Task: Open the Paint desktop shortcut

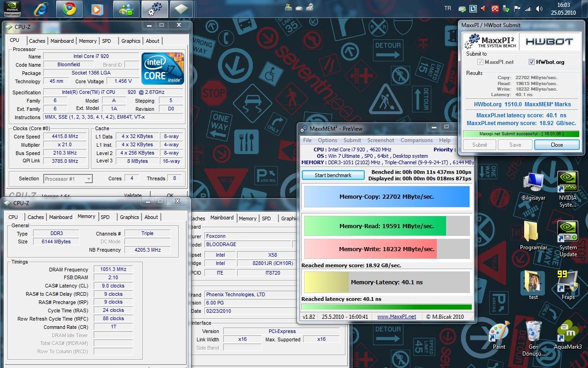Action: point(499,336)
